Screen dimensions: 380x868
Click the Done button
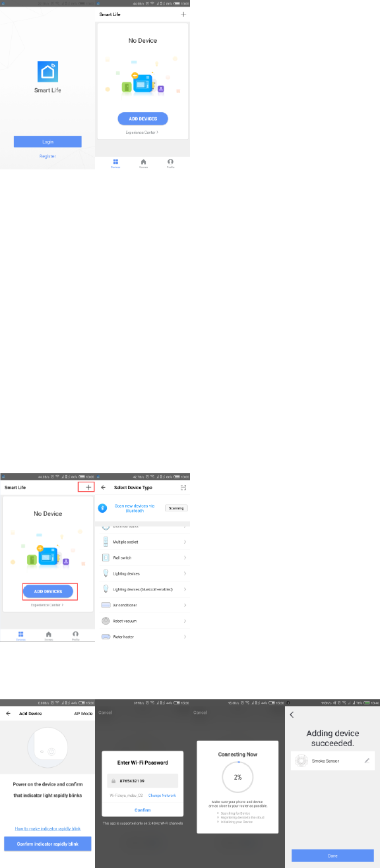(x=332, y=855)
